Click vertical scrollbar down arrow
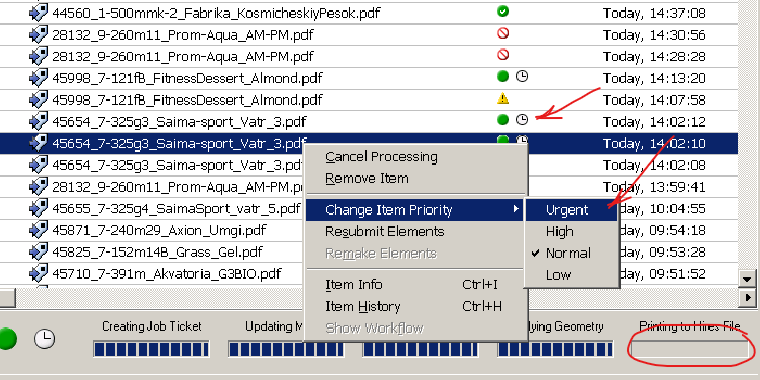The image size is (760, 380). tap(747, 278)
